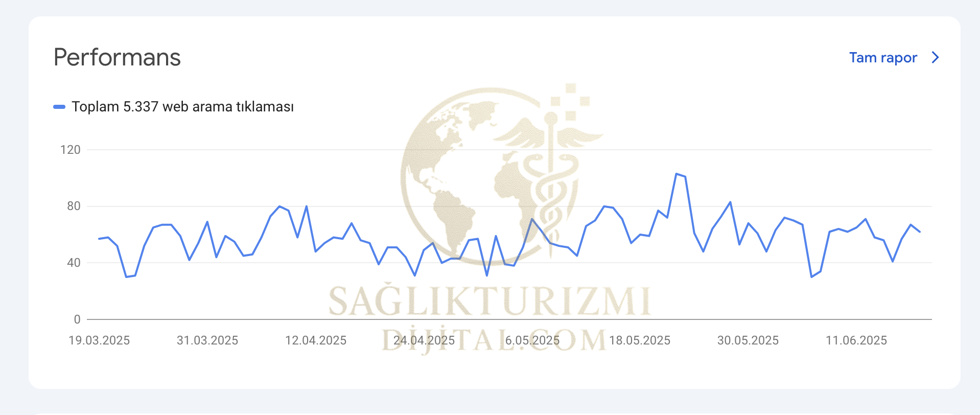Click the last data point of the line
Screen dimensions: 980x415
[920, 232]
